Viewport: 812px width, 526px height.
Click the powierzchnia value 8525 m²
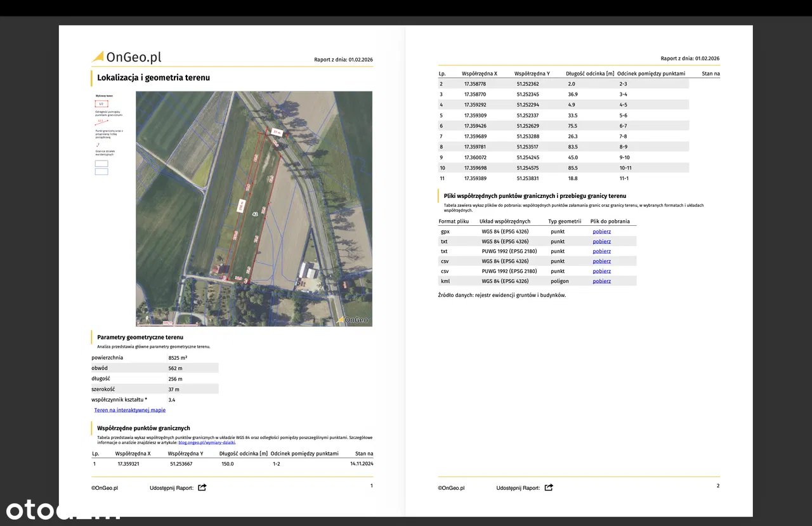[x=178, y=358]
